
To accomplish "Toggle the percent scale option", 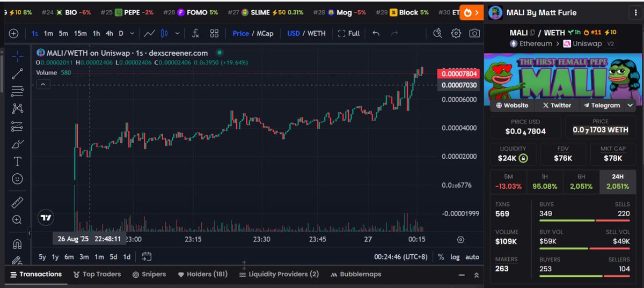I will coord(441,257).
